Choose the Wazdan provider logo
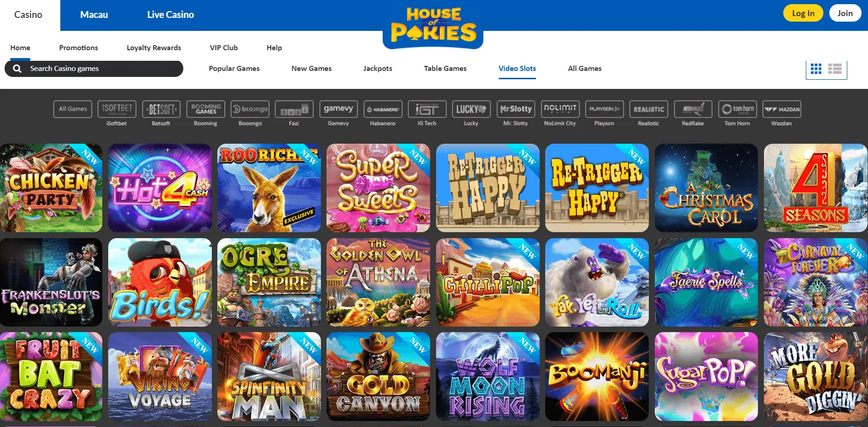Screen dimensions: 868x427 coord(781,109)
